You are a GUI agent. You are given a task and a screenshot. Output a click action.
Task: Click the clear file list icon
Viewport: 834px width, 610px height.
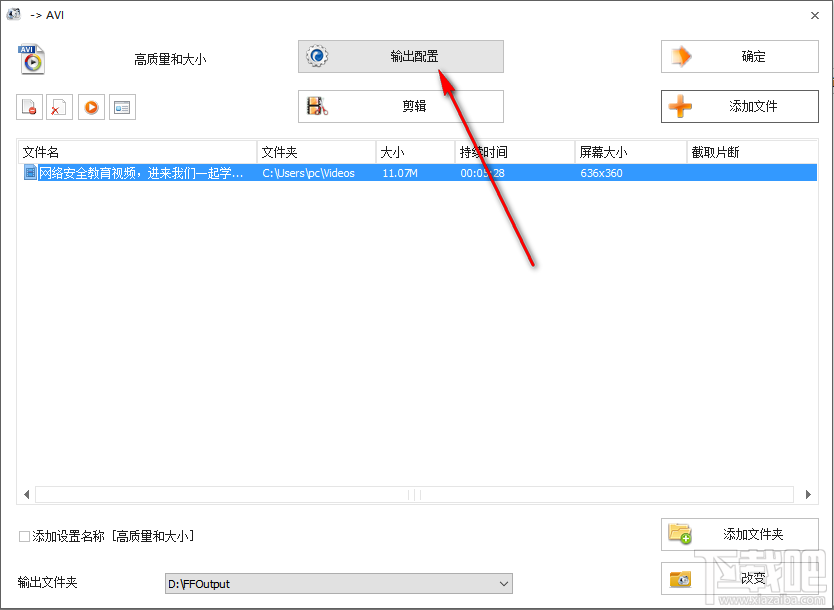pos(59,107)
